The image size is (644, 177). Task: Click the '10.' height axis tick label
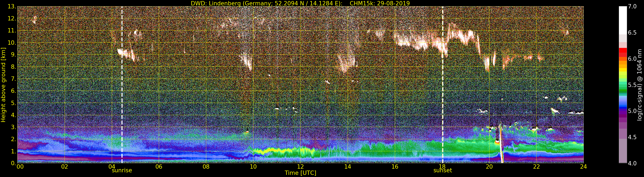[x=12, y=43]
